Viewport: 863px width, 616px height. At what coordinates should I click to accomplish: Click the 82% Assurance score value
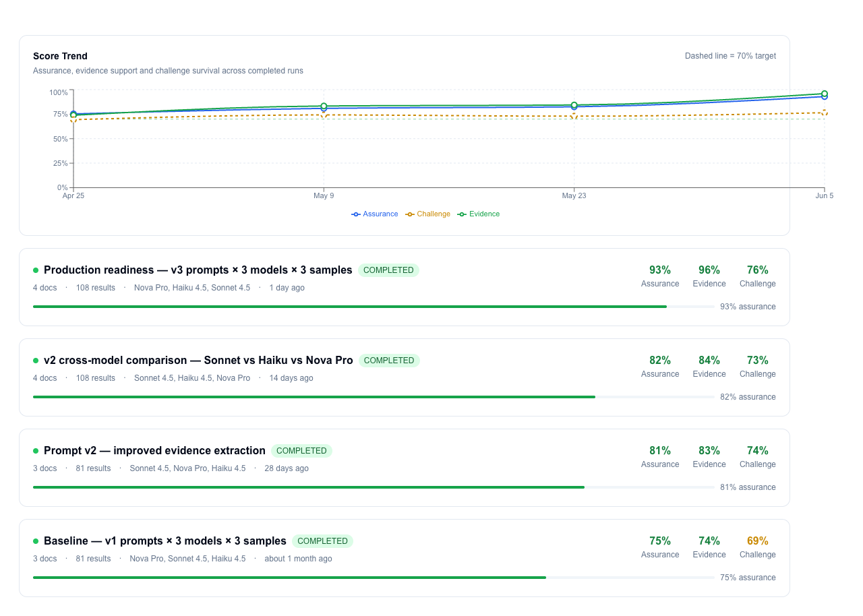click(x=660, y=361)
